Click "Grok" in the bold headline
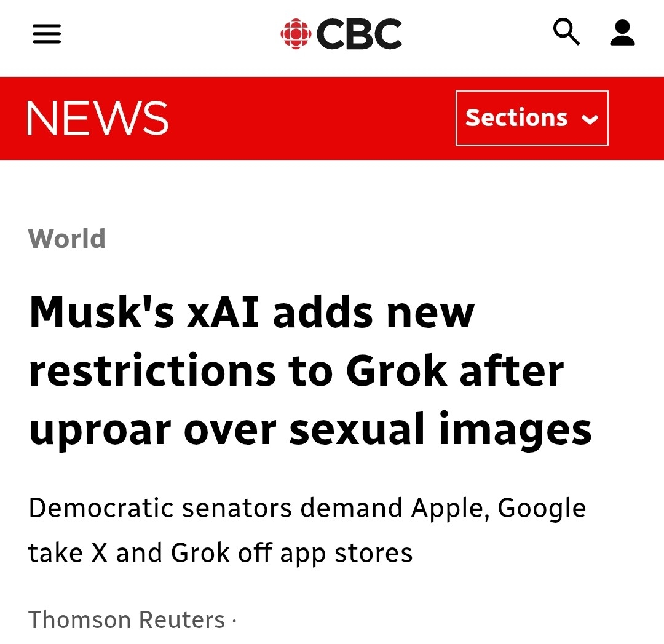This screenshot has width=664, height=644. coord(395,370)
